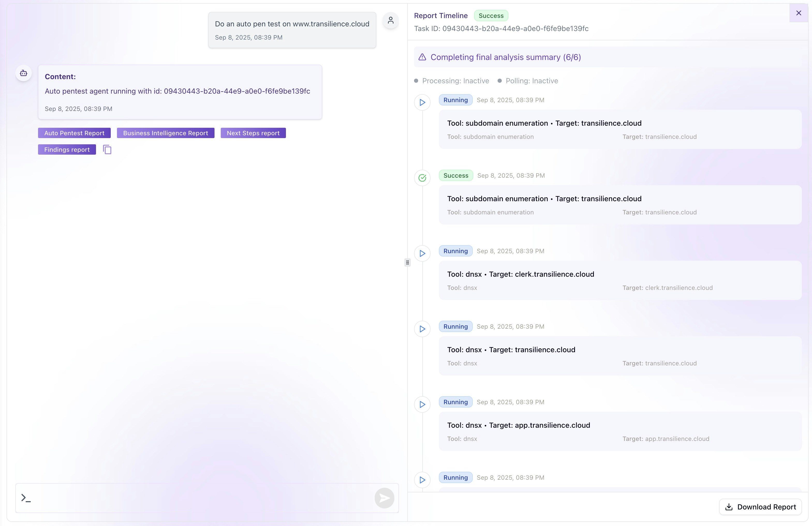Screen dimensions: 812x526
Task: Open the successful subdomain enumeration card title
Action: tap(544, 199)
